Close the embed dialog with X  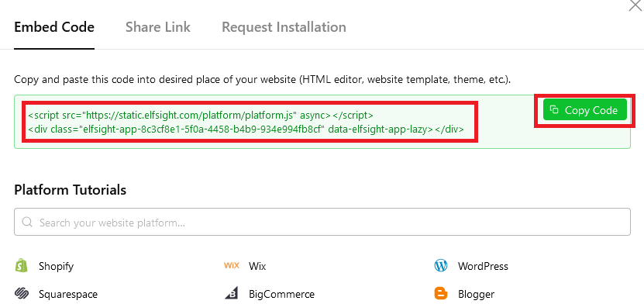point(636,5)
